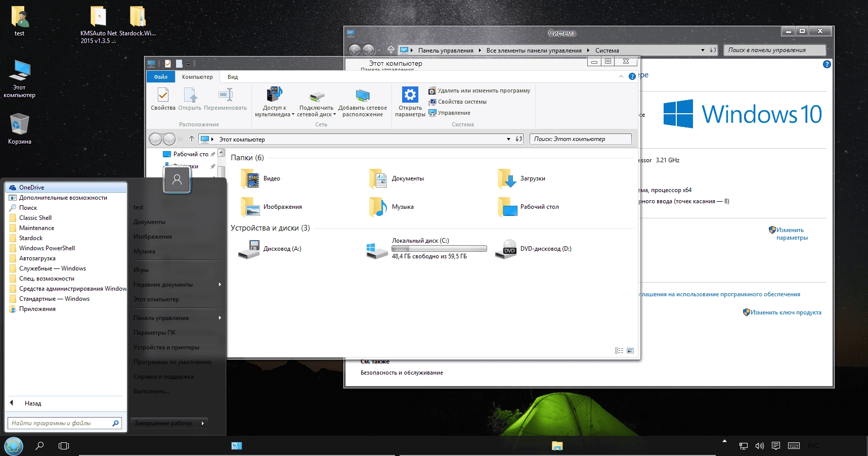Open Поиск in the start menu
868x456 pixels.
pyautogui.click(x=66, y=208)
